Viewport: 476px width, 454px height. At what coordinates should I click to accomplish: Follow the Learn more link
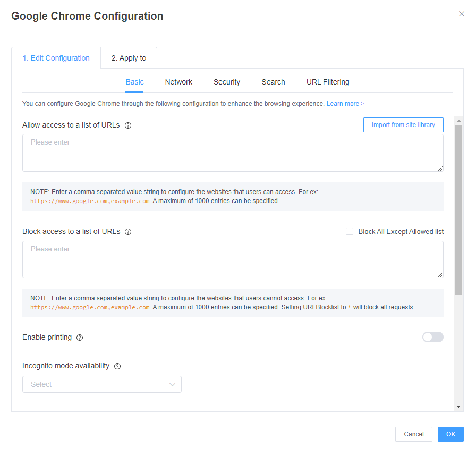point(345,104)
